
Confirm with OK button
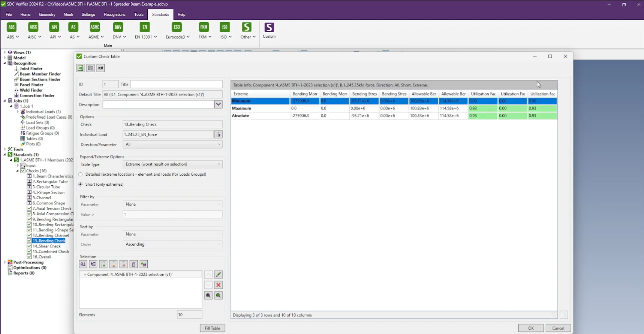[x=531, y=328]
